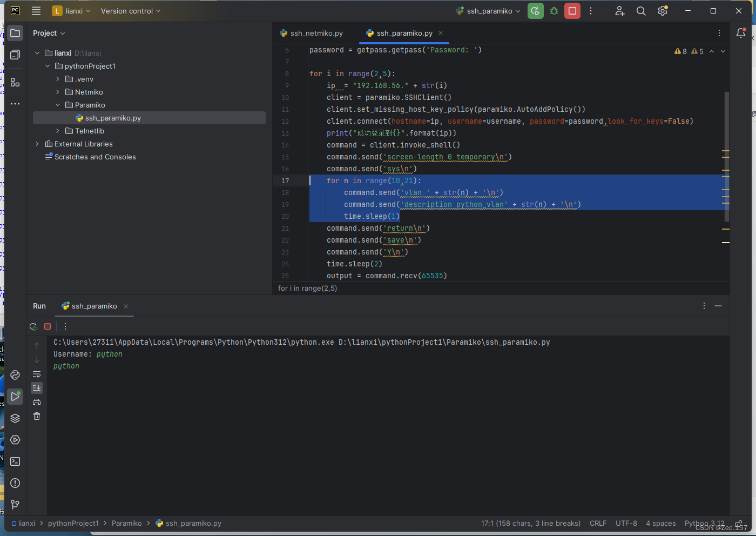Open Code With Me collaboration icon
The height and width of the screenshot is (536, 756).
coord(619,10)
